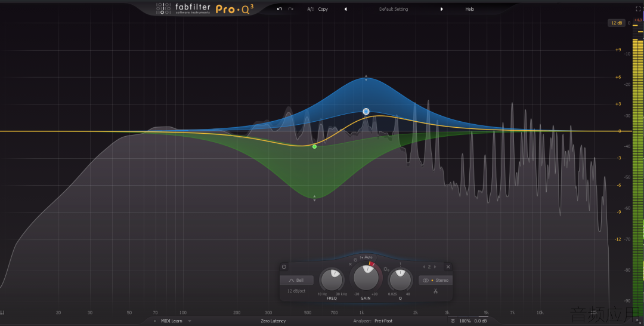Click the GAIN knob

pyautogui.click(x=366, y=278)
